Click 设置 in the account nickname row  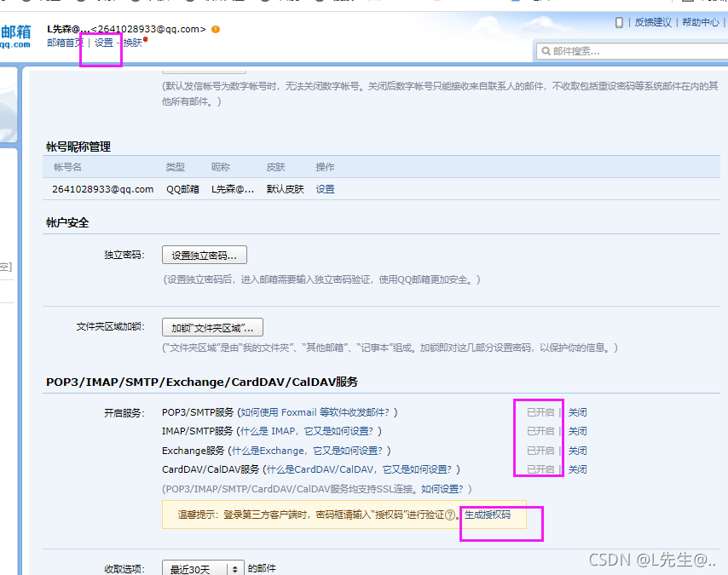point(325,189)
